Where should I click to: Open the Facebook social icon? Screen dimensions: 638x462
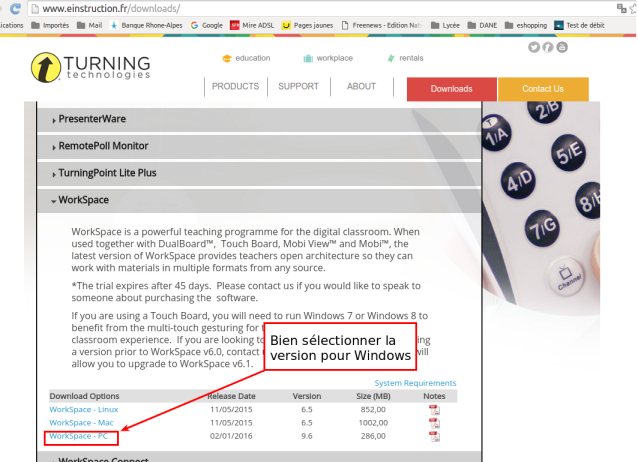(548, 47)
